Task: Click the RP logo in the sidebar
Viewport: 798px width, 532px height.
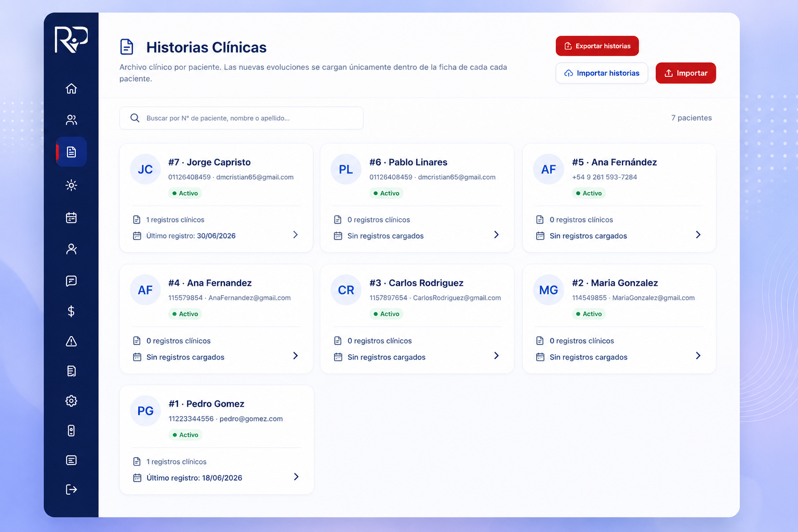Action: (71, 40)
